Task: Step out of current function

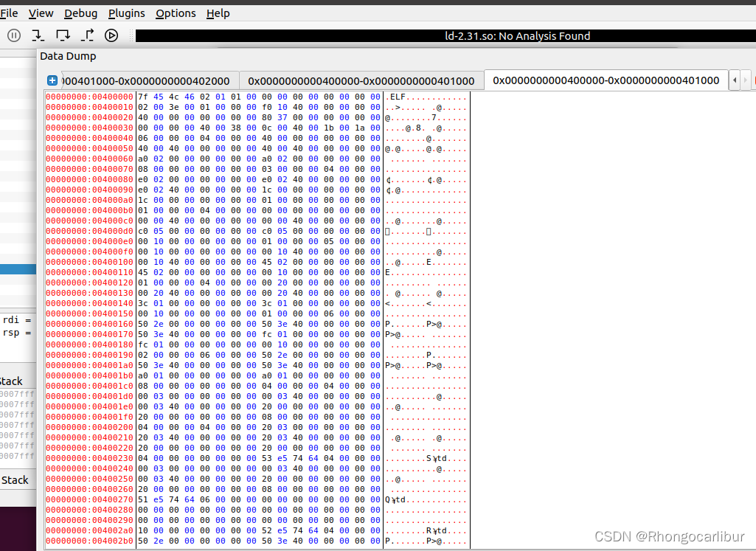Action: [x=87, y=35]
